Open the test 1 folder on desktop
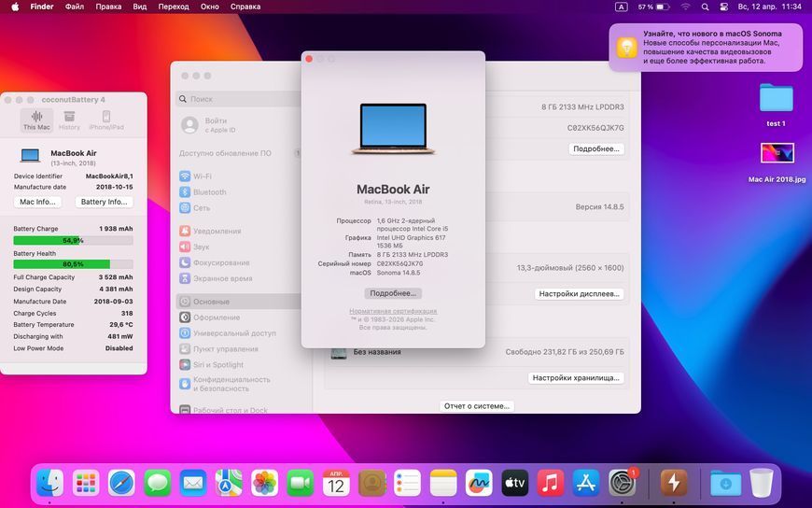Viewport: 812px width, 508px height. 776,106
